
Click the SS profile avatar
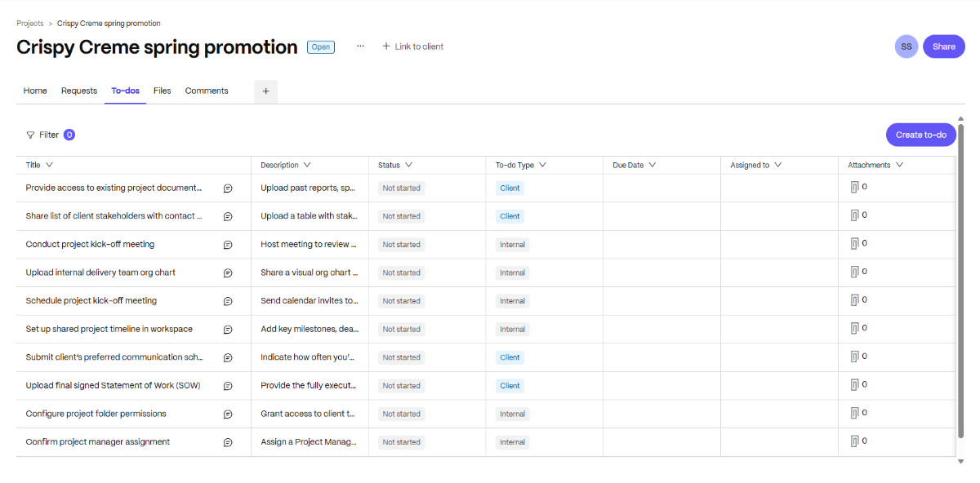[x=906, y=47]
